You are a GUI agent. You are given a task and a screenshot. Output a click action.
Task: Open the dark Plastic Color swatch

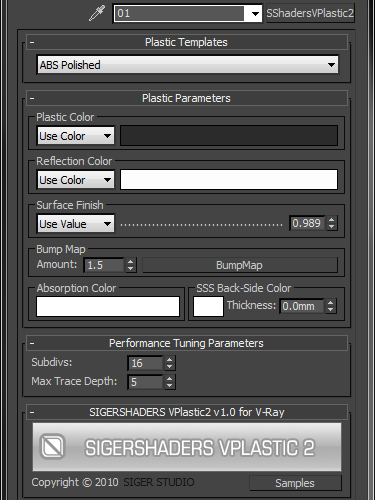(229, 136)
